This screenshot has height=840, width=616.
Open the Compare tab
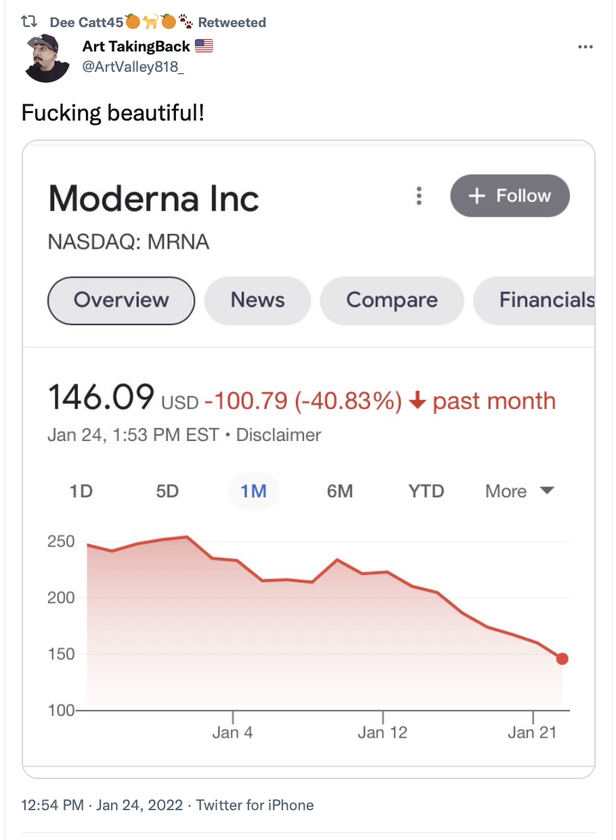[x=392, y=300]
